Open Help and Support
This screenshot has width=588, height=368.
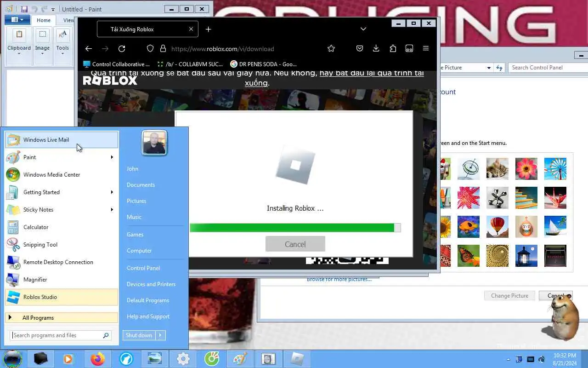pyautogui.click(x=148, y=316)
